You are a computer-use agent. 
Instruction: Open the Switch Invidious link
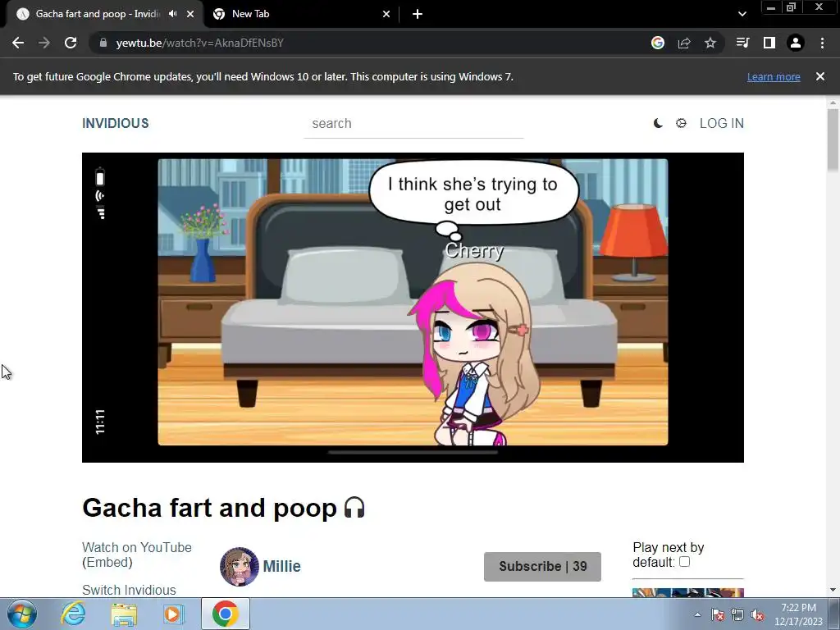point(129,590)
